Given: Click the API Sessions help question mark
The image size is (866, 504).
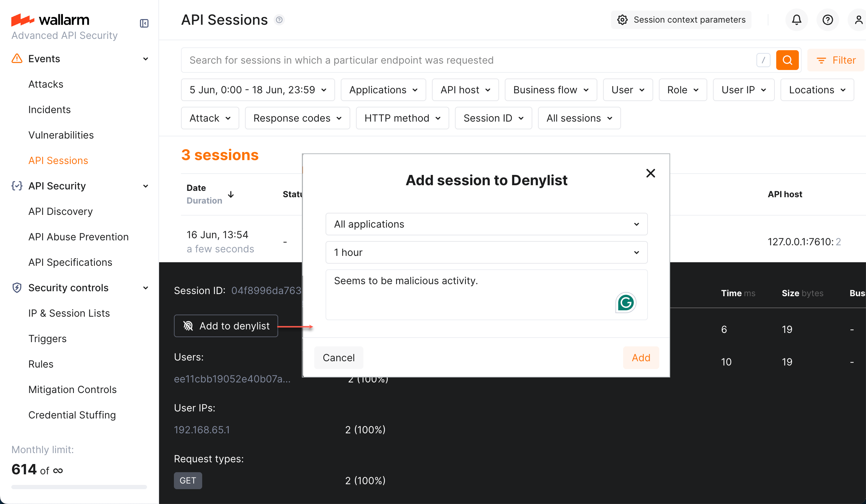Looking at the screenshot, I should tap(279, 19).
